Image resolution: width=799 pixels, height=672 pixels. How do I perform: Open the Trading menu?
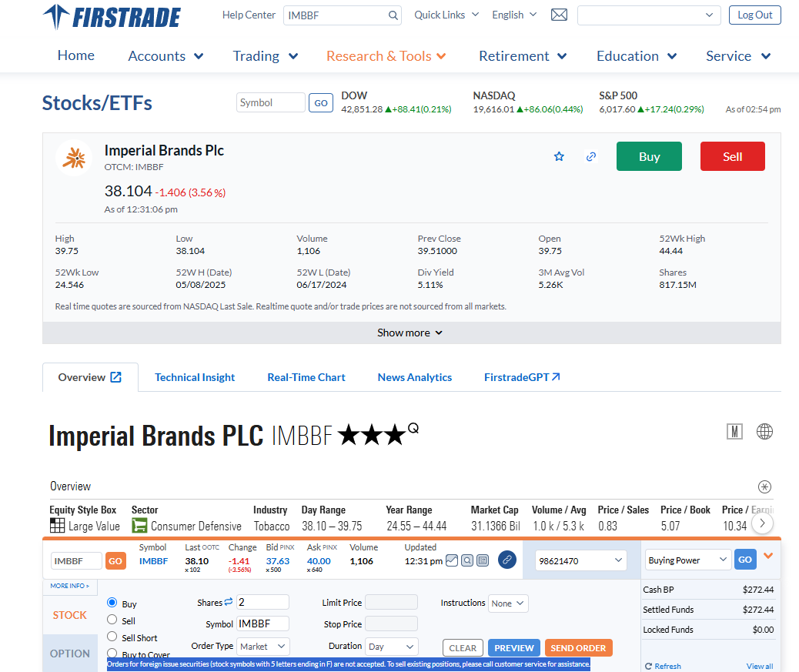click(265, 56)
